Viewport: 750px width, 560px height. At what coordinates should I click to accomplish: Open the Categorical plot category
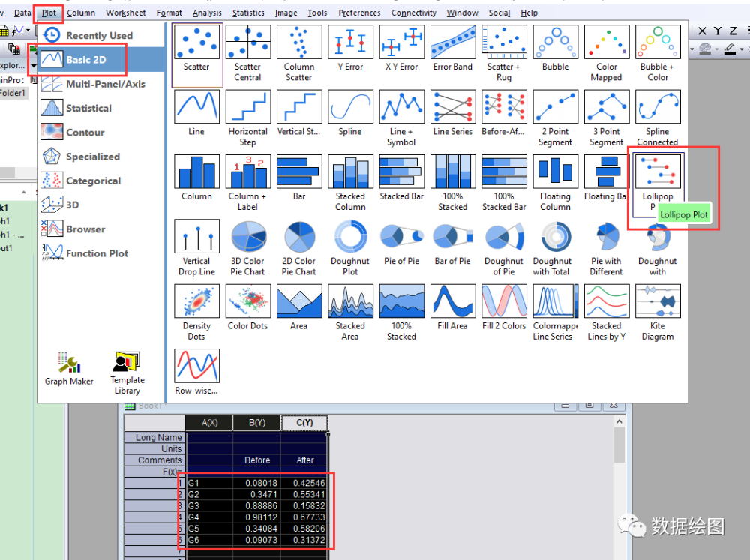click(x=101, y=181)
